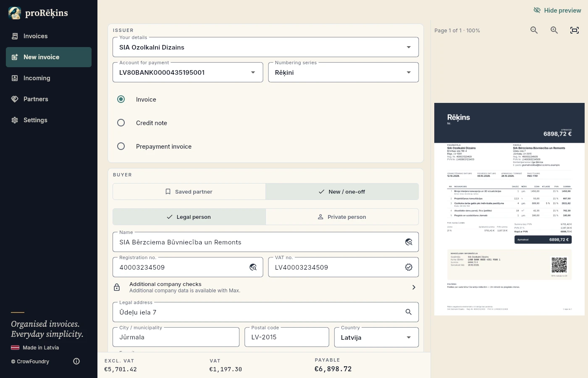Zoom in the invoice preview
The image size is (588, 378).
554,30
